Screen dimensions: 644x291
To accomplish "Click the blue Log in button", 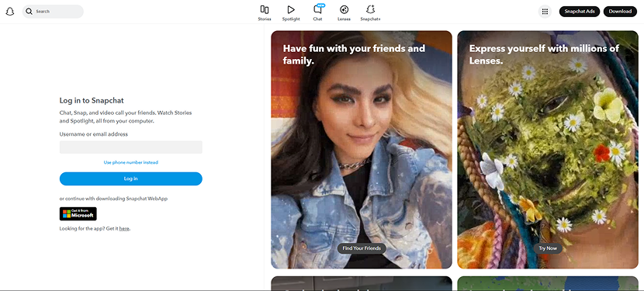I will pos(131,178).
